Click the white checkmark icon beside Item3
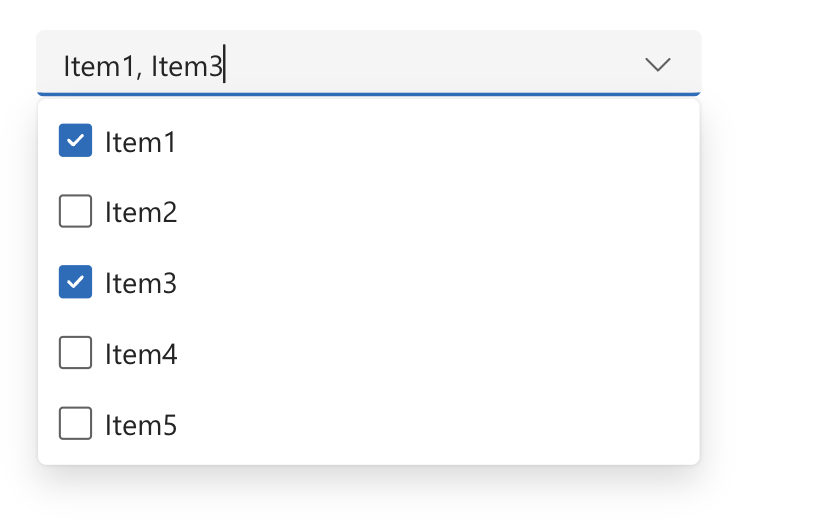The height and width of the screenshot is (528, 816). [x=76, y=283]
